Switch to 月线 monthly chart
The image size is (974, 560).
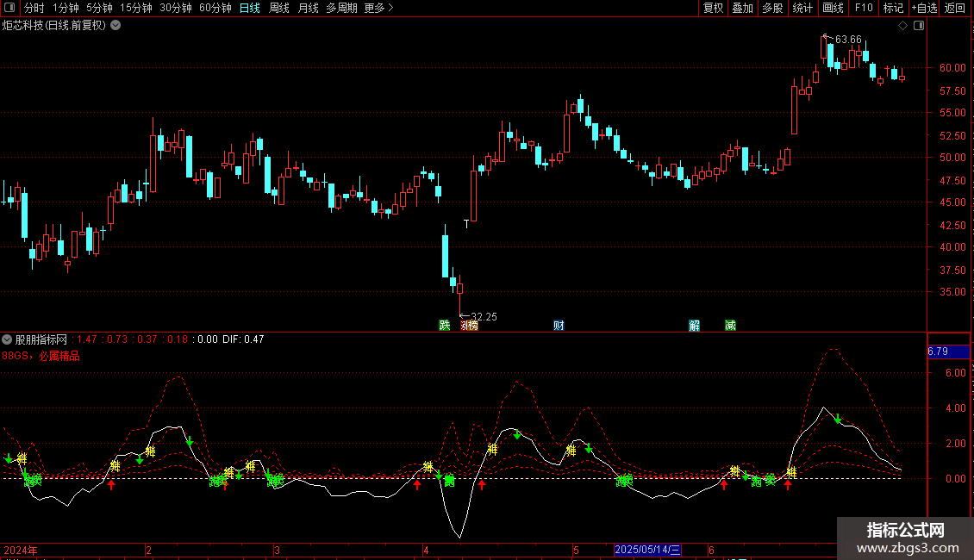click(x=308, y=8)
